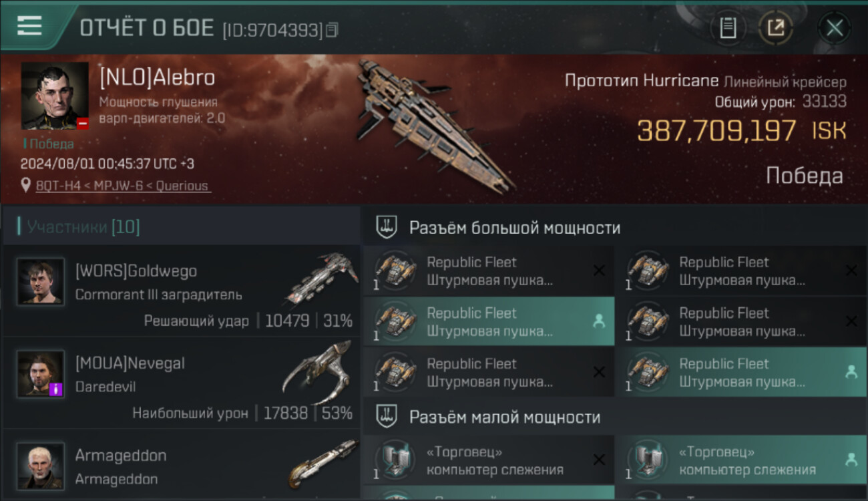Click the Прототип Hurricane ship name
This screenshot has height=501, width=868.
pos(642,81)
